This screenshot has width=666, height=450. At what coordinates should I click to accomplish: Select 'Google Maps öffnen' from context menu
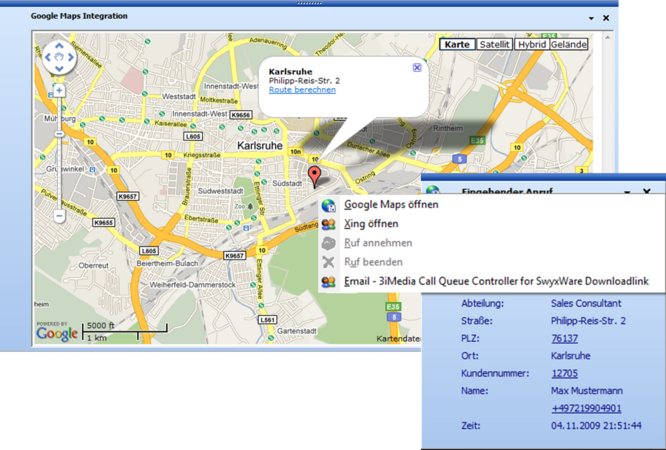[391, 205]
